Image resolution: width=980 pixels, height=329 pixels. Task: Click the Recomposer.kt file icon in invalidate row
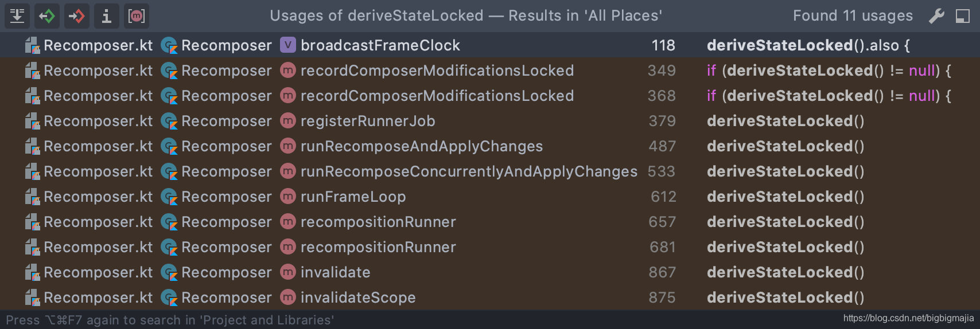(32, 272)
